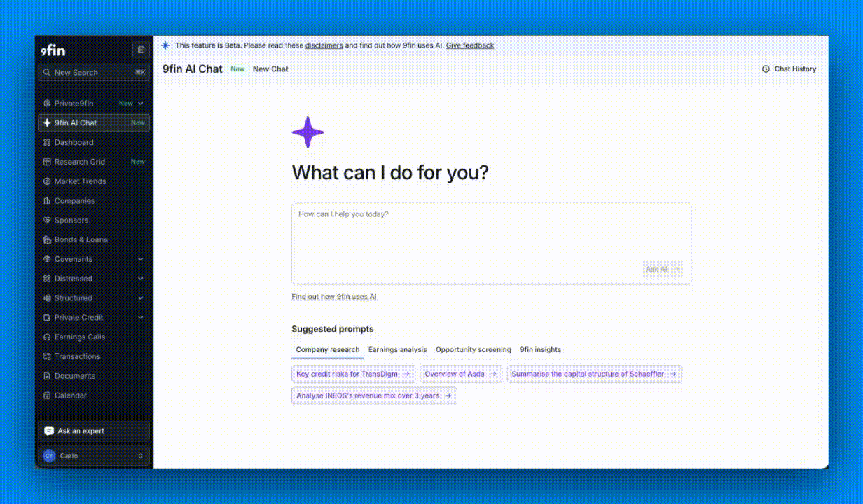Click the Calendar icon
The height and width of the screenshot is (504, 863).
47,395
